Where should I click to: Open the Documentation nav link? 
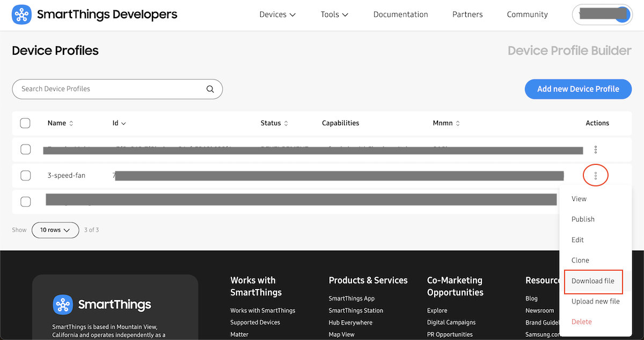pyautogui.click(x=401, y=15)
